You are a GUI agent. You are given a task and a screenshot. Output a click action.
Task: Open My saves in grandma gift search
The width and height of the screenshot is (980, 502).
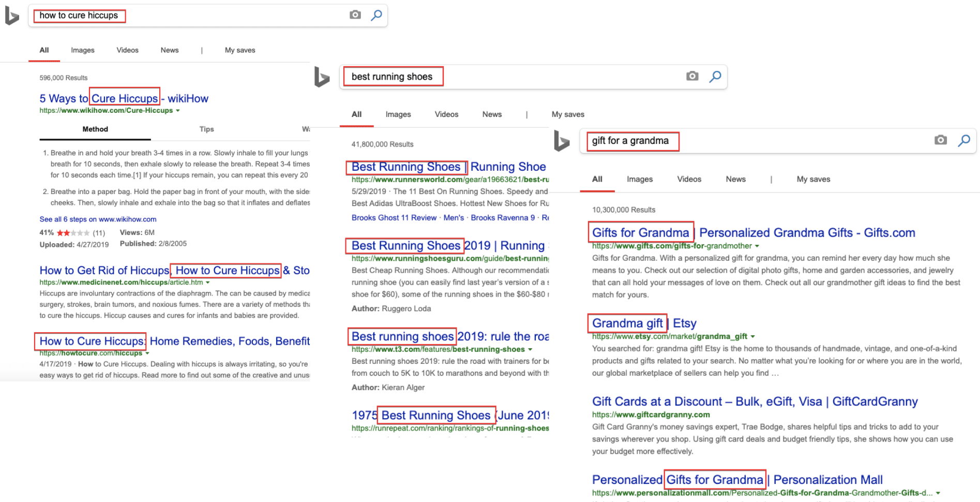pos(813,179)
